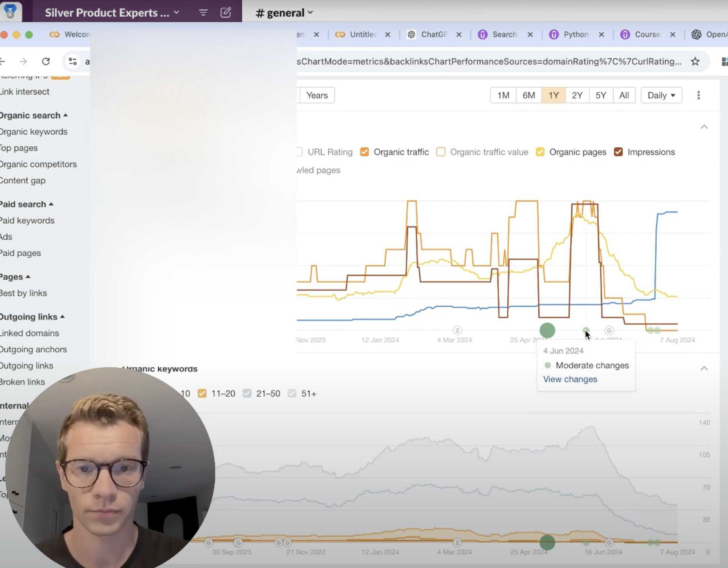Click the large green update marker on chart
The height and width of the screenshot is (568, 728).
coord(547,330)
